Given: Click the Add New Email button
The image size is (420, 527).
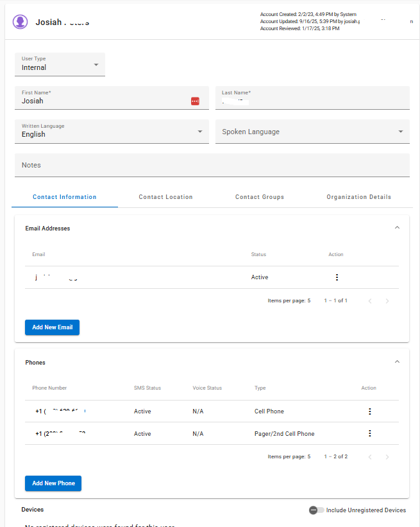Looking at the screenshot, I should coord(52,327).
